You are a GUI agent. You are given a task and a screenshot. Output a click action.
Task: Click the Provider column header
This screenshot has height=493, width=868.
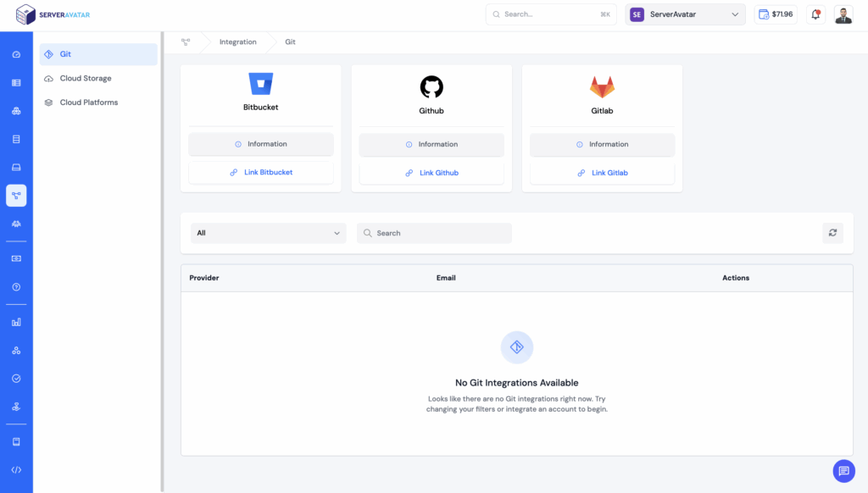point(204,278)
